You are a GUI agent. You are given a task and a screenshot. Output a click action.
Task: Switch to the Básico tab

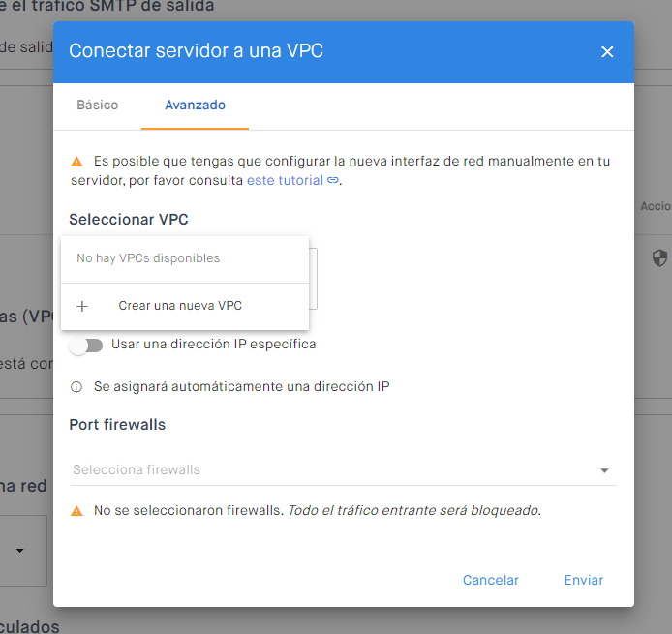click(x=98, y=105)
